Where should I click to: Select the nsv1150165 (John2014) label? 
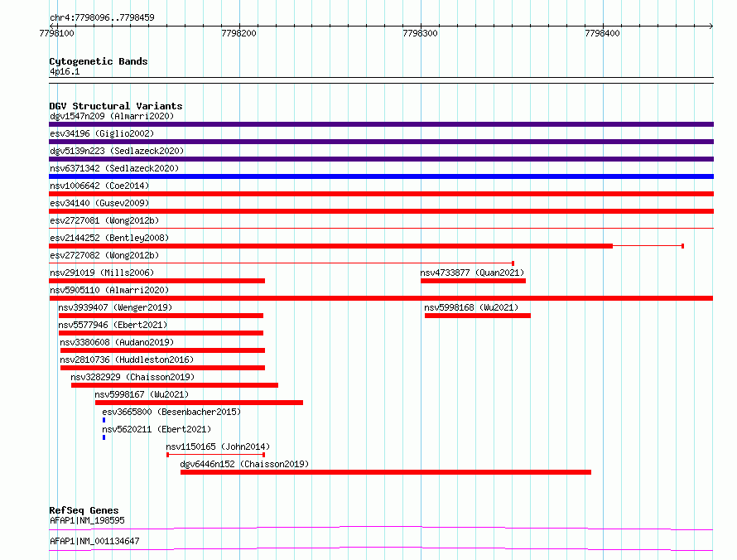(x=218, y=447)
